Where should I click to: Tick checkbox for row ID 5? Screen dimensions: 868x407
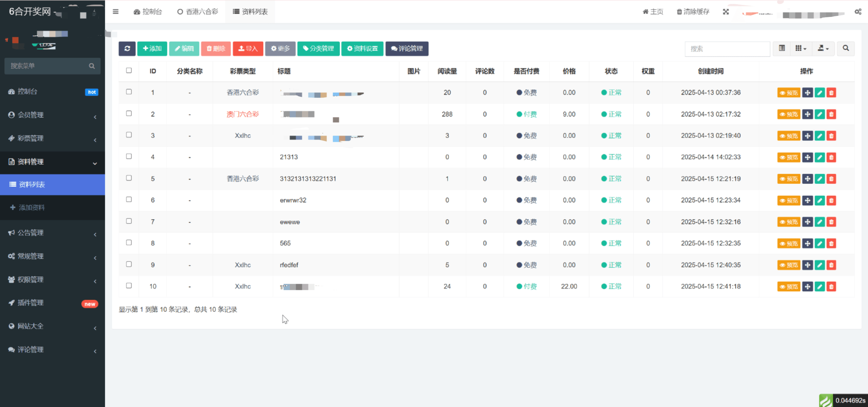point(129,178)
